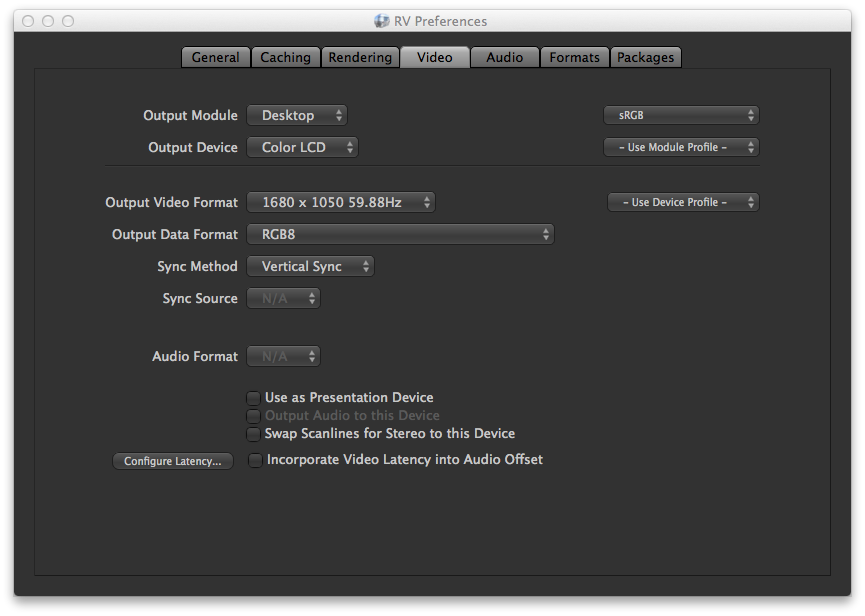Click the Audio Format N/A dropdown
865x616 pixels.
coord(284,356)
